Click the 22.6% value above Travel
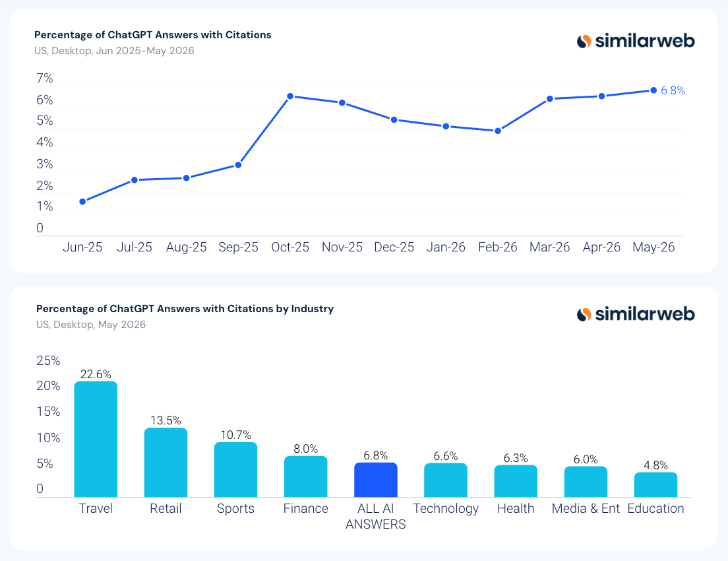The height and width of the screenshot is (561, 728). click(96, 374)
